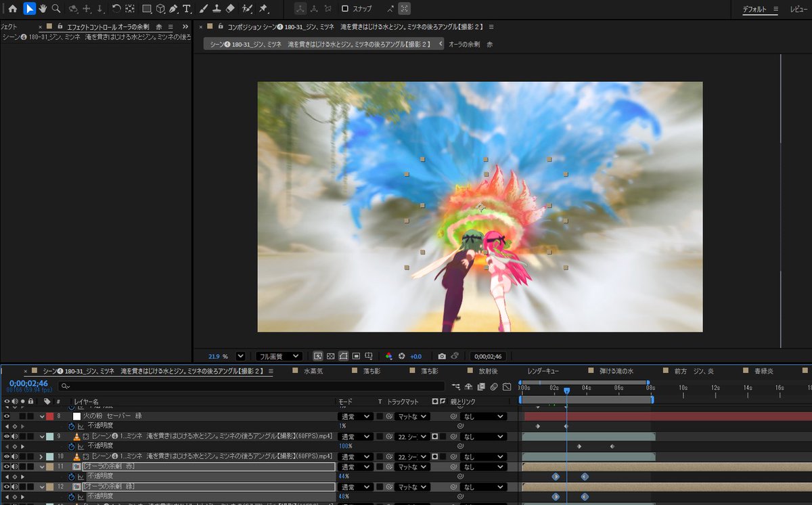The image size is (812, 505).
Task: Collapse layer 11 オーラの余剰 赤 properties
Action: (x=42, y=466)
